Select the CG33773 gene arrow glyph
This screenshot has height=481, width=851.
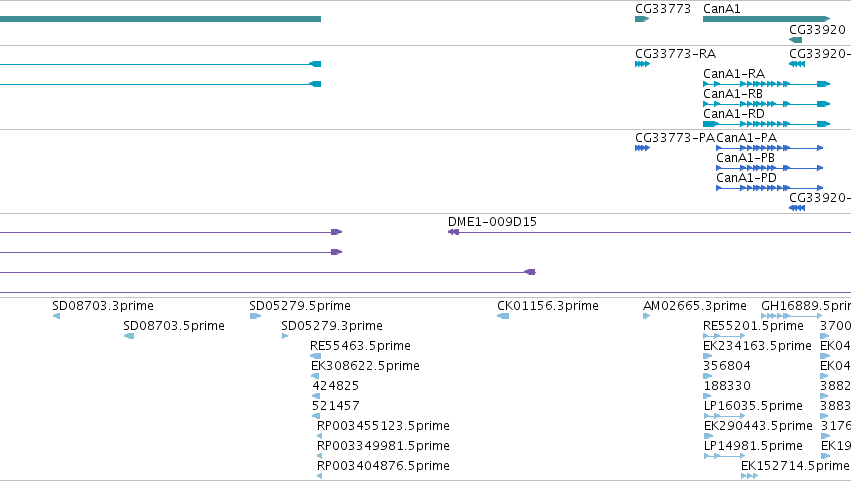coord(642,19)
